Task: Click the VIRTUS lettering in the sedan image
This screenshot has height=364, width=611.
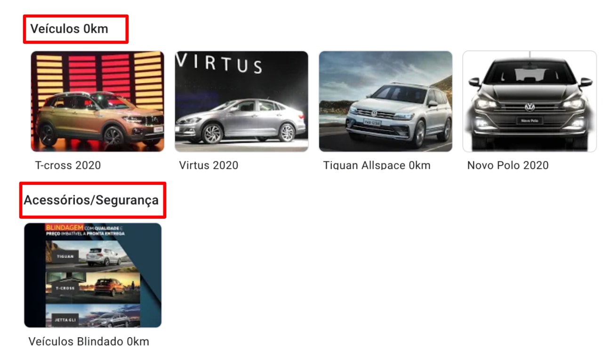Action: [x=219, y=63]
